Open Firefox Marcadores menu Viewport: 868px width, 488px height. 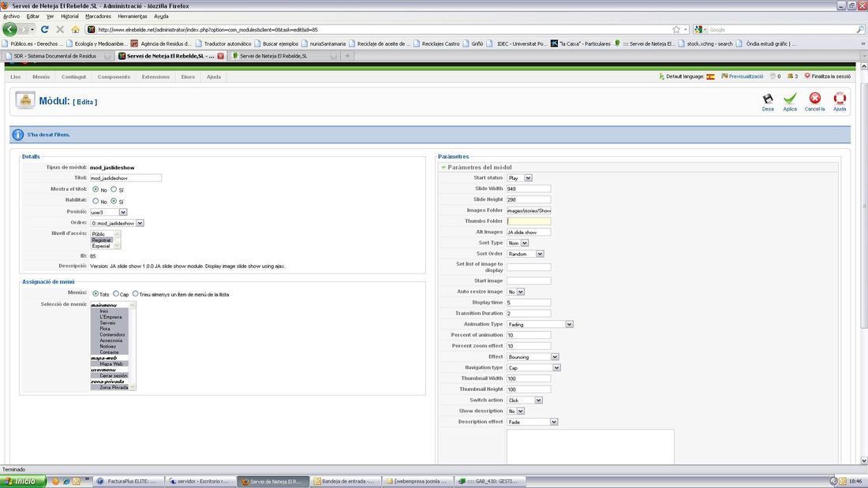[98, 17]
